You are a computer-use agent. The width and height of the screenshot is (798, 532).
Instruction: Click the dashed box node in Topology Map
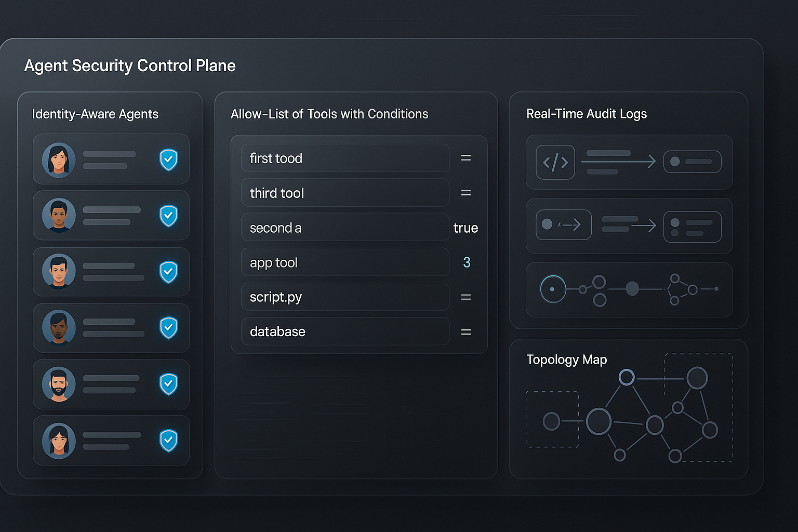pyautogui.click(x=551, y=421)
